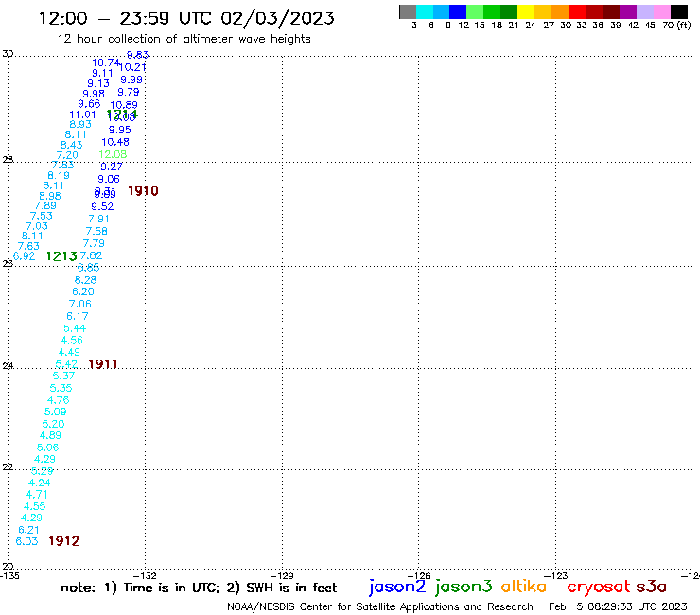Click the cryosat satellite legend label

tap(599, 587)
